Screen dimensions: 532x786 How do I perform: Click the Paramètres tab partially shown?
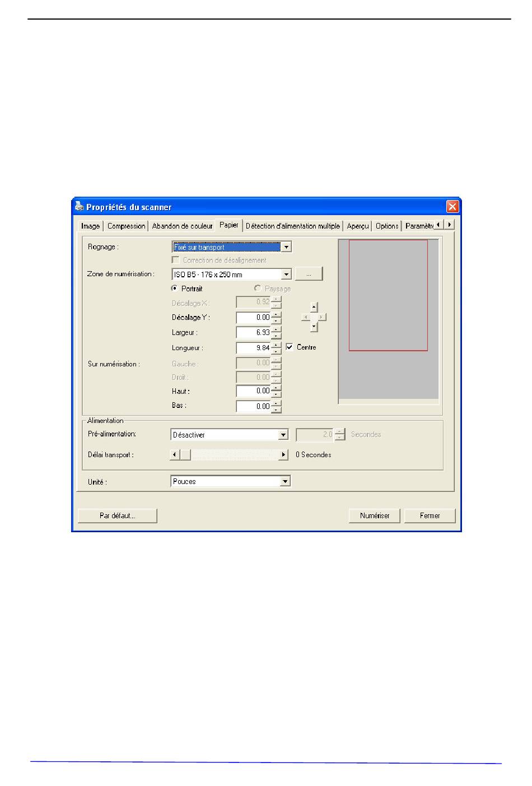(x=419, y=226)
